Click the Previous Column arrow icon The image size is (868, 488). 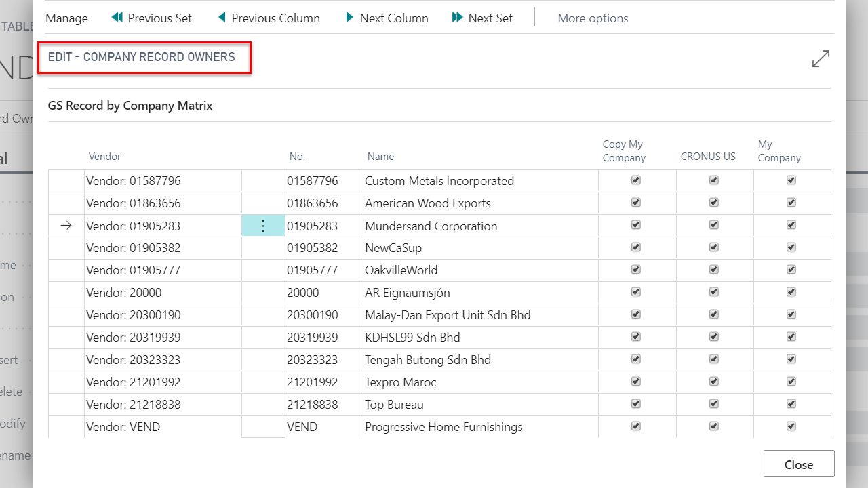222,18
